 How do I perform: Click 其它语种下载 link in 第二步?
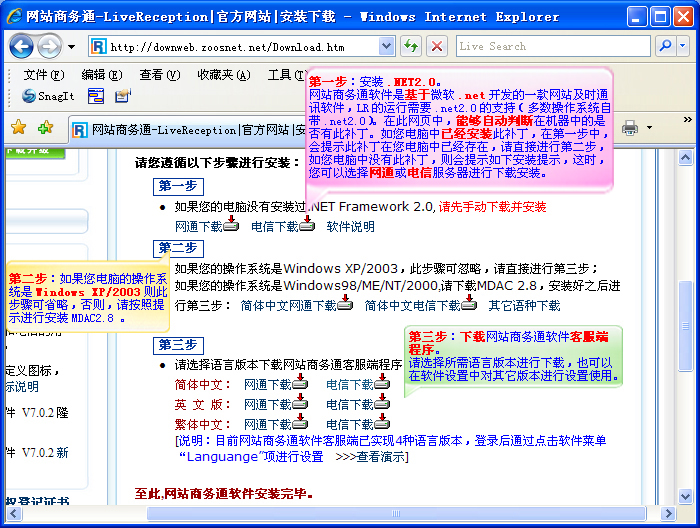point(525,305)
